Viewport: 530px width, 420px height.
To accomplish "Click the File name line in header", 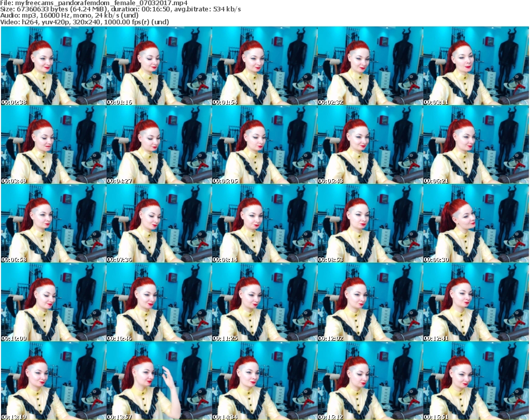I will (94, 3).
